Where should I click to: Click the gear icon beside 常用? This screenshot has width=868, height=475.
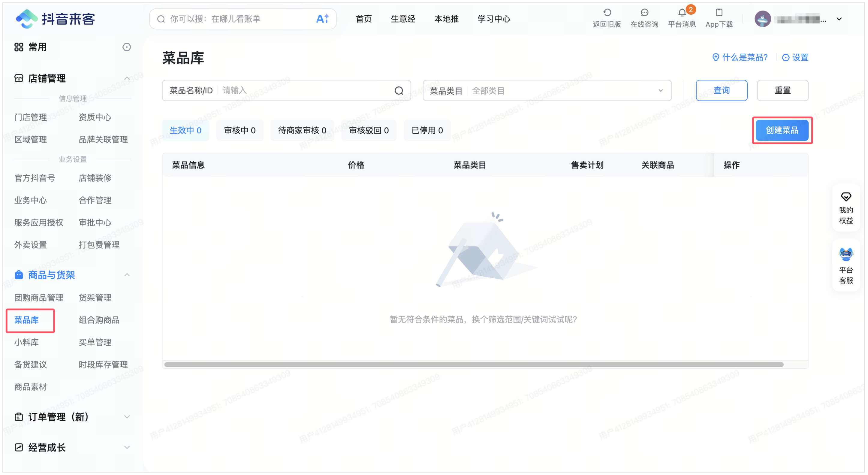[x=127, y=47]
